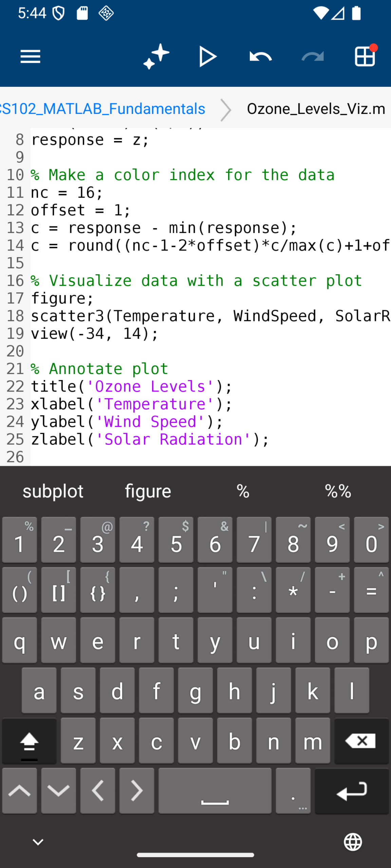Insert the figure suggestion

pos(148,491)
